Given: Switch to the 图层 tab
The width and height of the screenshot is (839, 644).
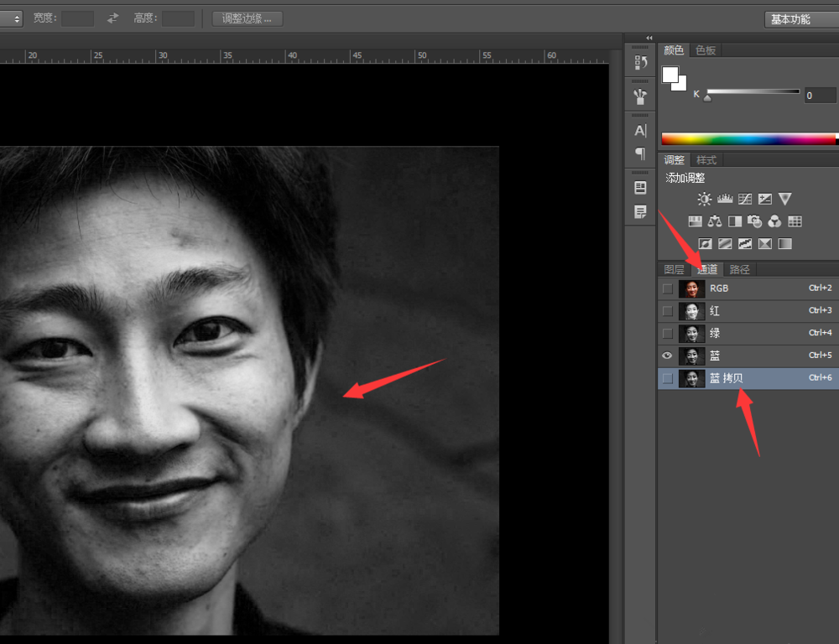Looking at the screenshot, I should [674, 269].
